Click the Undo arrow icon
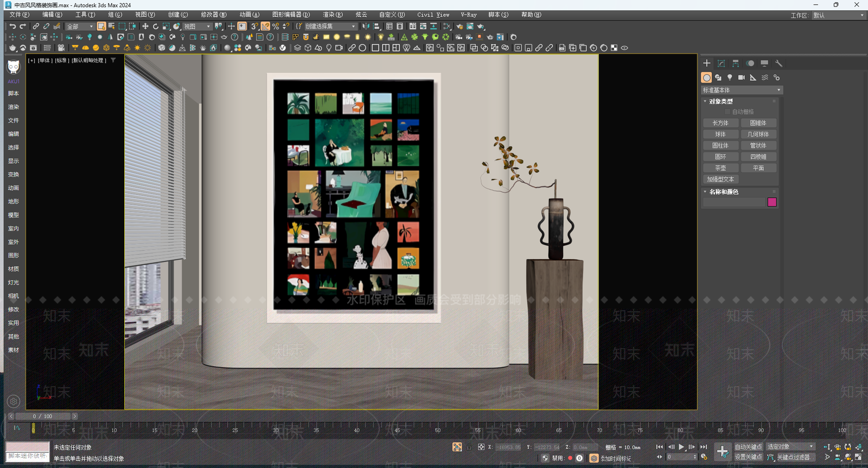 coord(13,26)
